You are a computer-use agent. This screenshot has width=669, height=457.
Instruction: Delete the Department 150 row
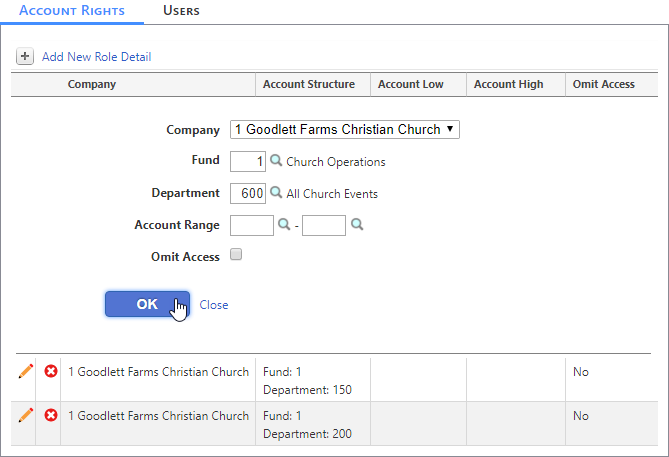click(51, 372)
